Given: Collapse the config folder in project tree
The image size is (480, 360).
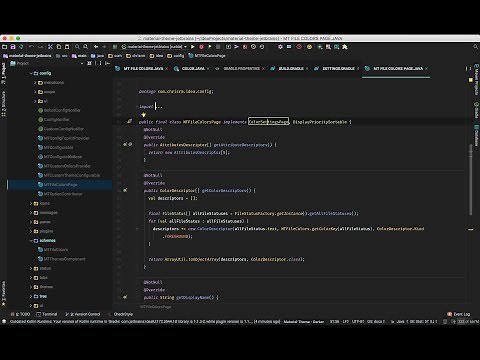Looking at the screenshot, I should 31,73.
